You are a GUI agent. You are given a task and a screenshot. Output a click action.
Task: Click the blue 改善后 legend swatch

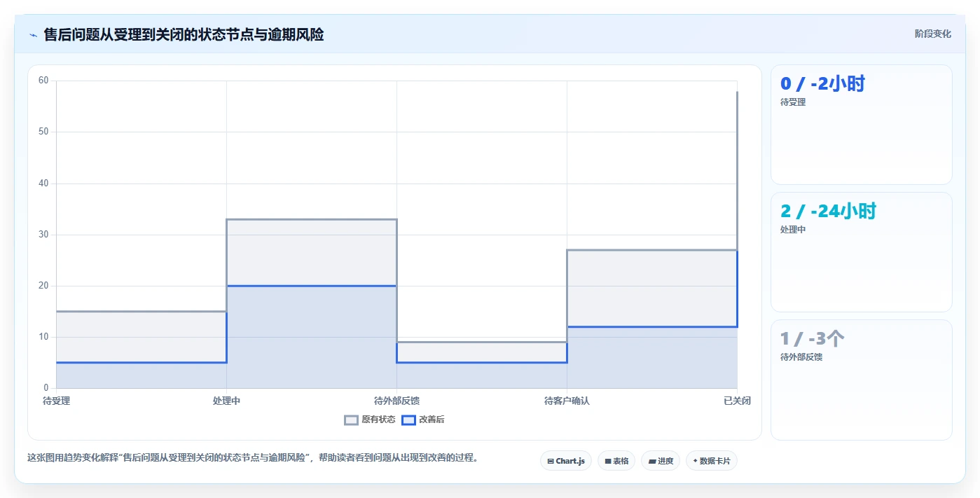coord(408,420)
